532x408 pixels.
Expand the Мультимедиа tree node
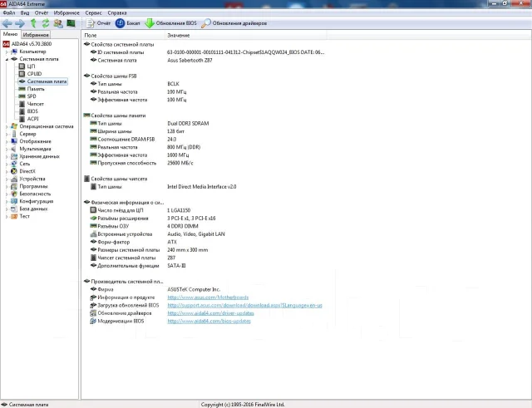7,149
